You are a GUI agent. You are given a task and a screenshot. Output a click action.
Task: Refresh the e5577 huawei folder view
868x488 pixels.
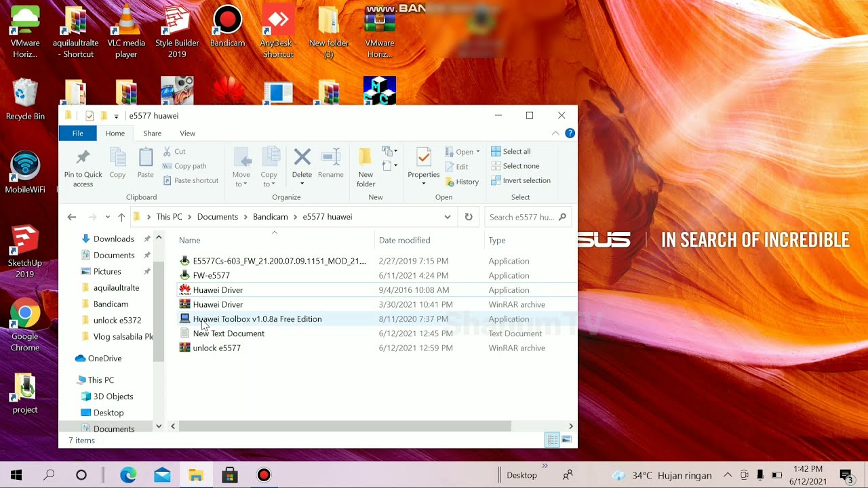(469, 217)
